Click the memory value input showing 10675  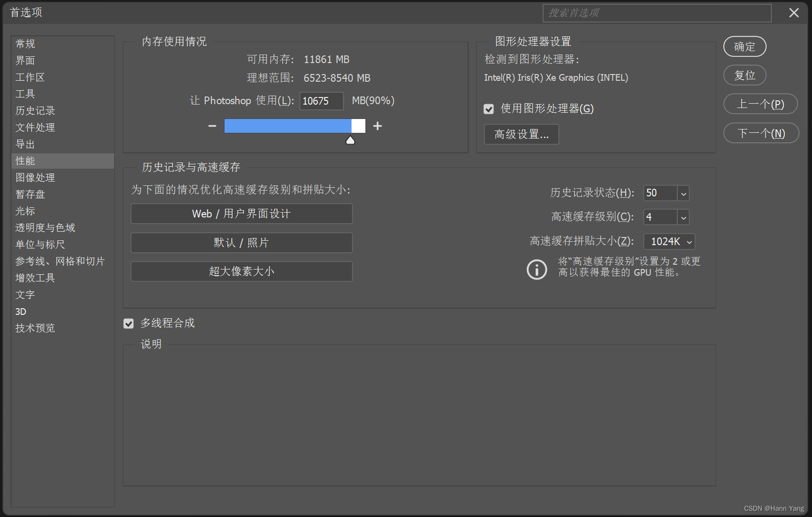[321, 101]
